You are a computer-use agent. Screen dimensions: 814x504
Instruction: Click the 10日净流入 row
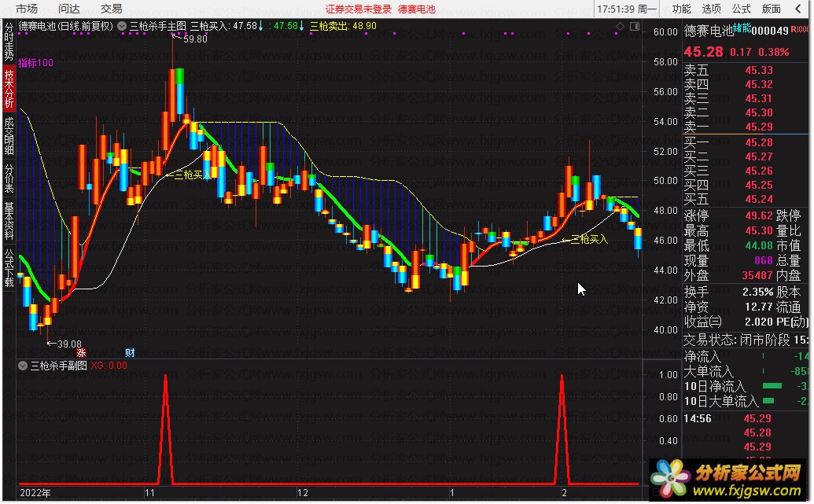(x=746, y=386)
